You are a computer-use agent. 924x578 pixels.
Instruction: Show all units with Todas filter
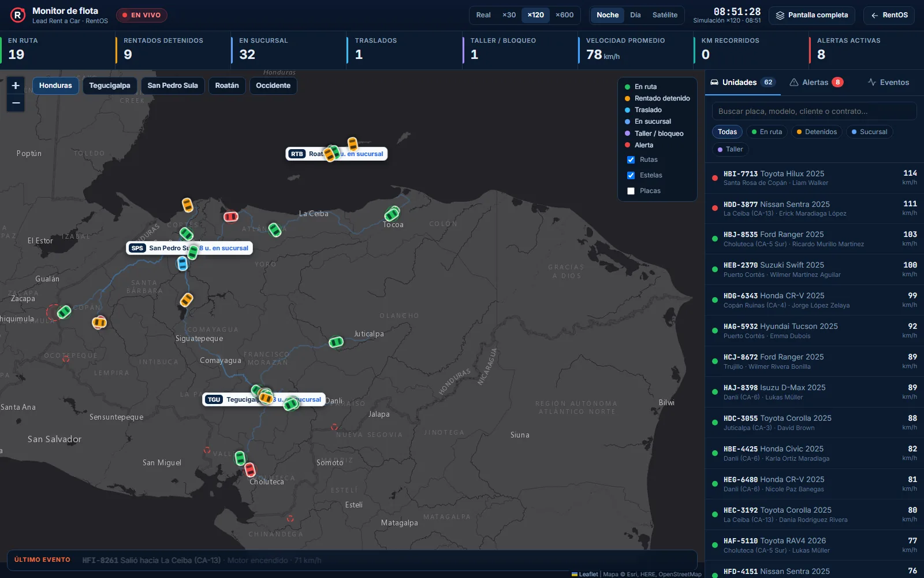coord(727,132)
